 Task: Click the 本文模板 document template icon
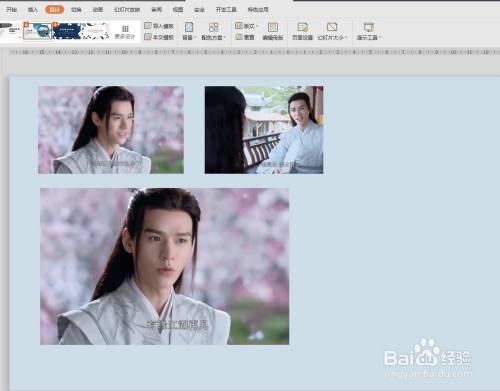[x=148, y=37]
